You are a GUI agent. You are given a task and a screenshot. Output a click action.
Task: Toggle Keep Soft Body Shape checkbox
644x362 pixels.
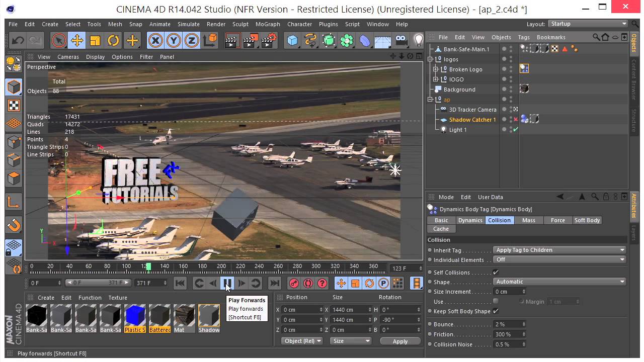496,311
